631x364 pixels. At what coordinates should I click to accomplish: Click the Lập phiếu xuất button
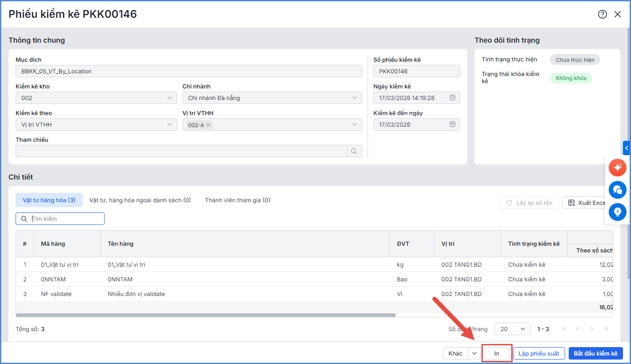tap(538, 353)
